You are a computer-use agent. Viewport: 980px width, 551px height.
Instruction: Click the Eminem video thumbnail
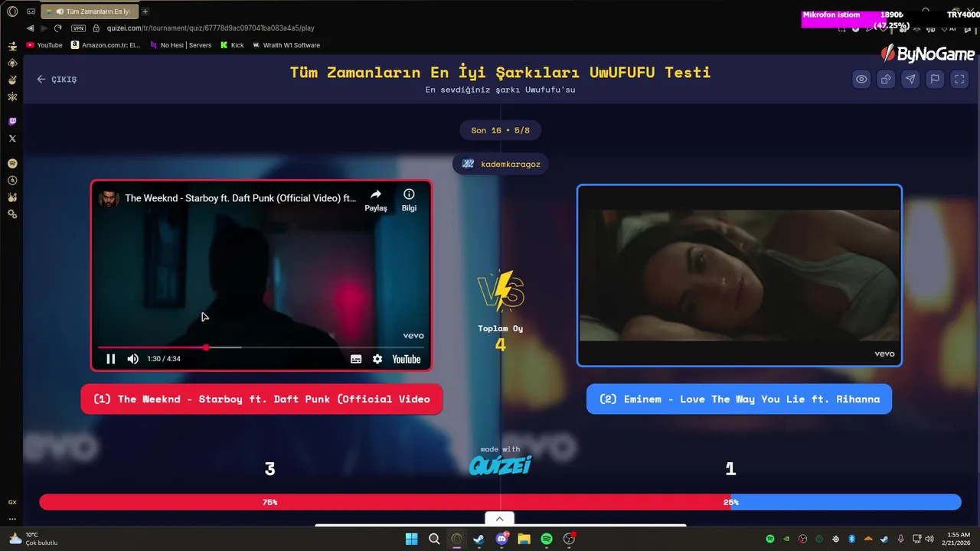(740, 275)
